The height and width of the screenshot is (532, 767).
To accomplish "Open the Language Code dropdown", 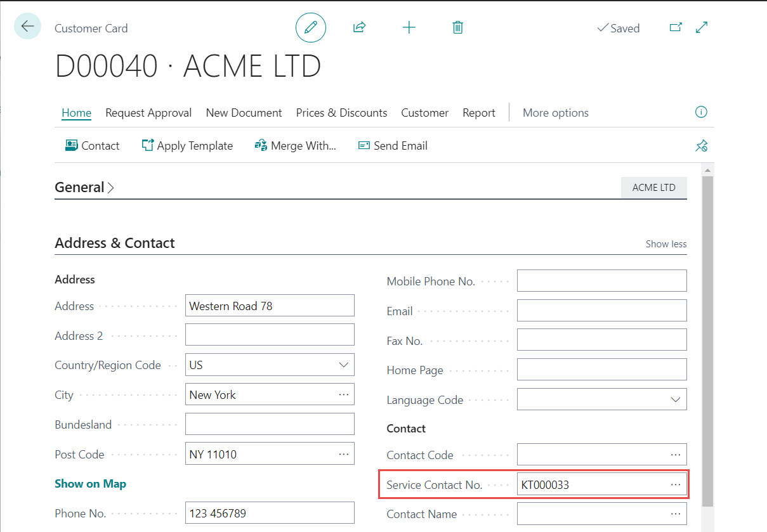I will [676, 400].
